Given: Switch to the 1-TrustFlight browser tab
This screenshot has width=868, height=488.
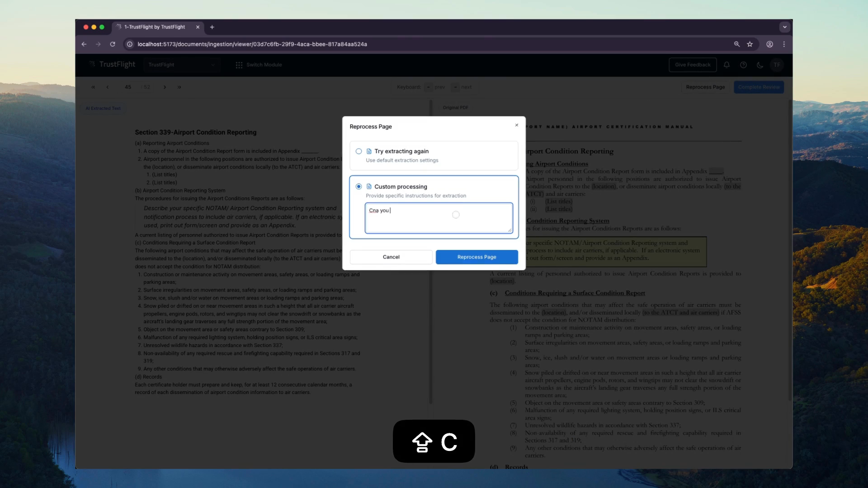Looking at the screenshot, I should (155, 27).
